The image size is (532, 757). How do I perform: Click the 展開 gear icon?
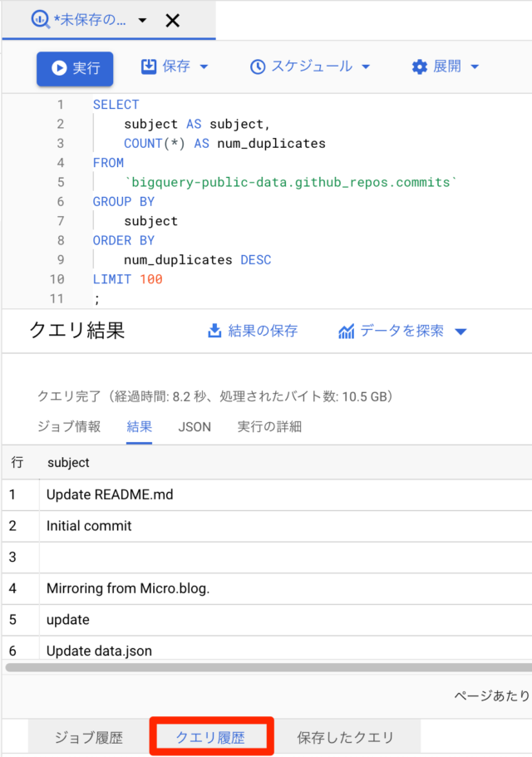pyautogui.click(x=420, y=66)
